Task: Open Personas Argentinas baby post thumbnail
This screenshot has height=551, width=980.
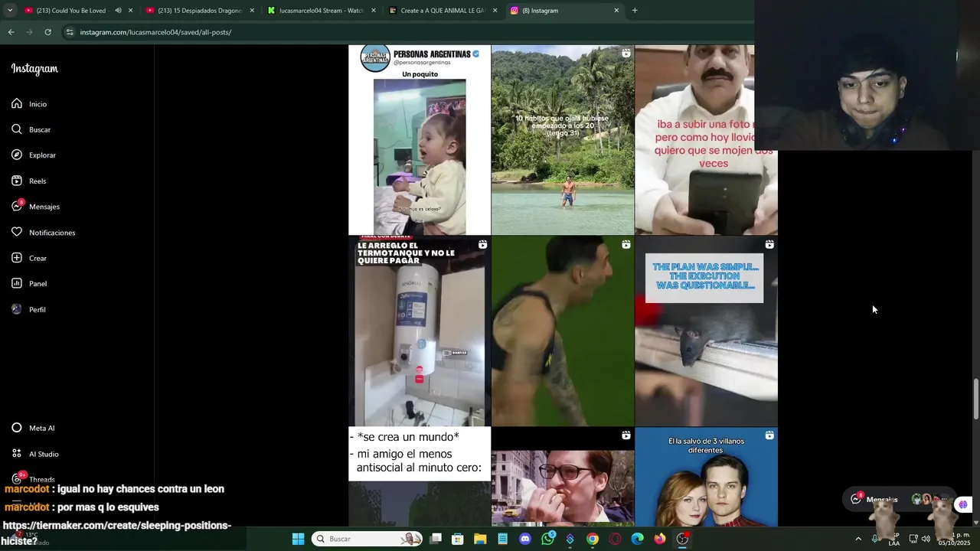Action: (x=420, y=139)
